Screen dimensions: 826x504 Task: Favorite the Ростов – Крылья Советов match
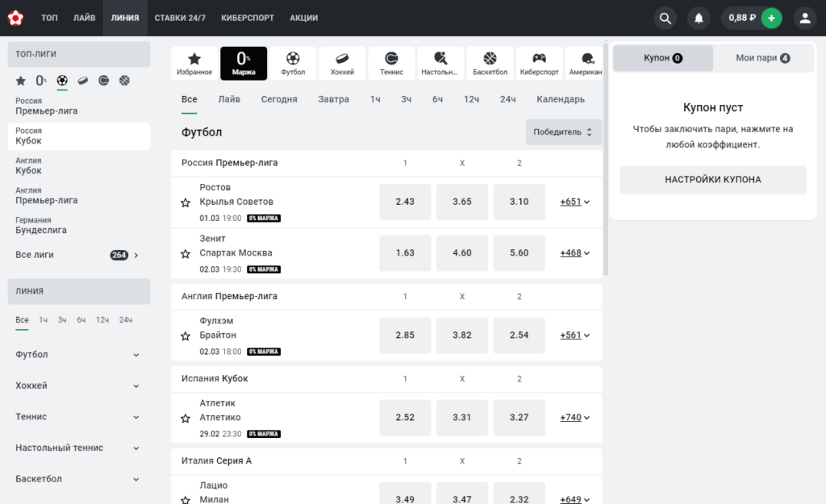point(186,202)
